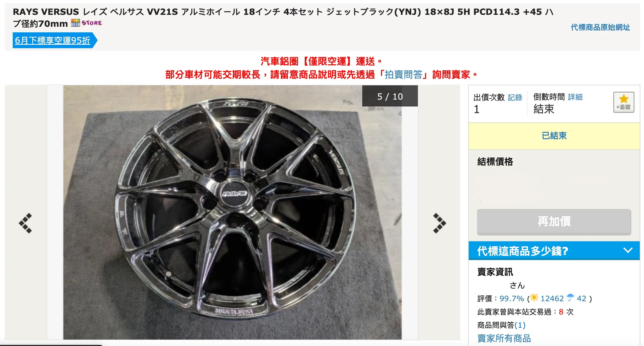View seller's 99.7% rating link
Viewport: 644px width, 346px height.
(512, 299)
